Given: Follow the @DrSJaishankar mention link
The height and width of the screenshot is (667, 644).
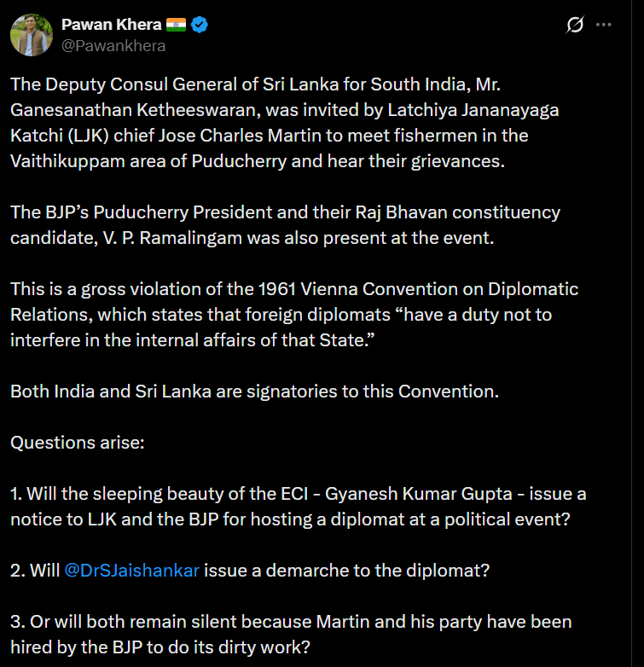Looking at the screenshot, I should pos(131,571).
